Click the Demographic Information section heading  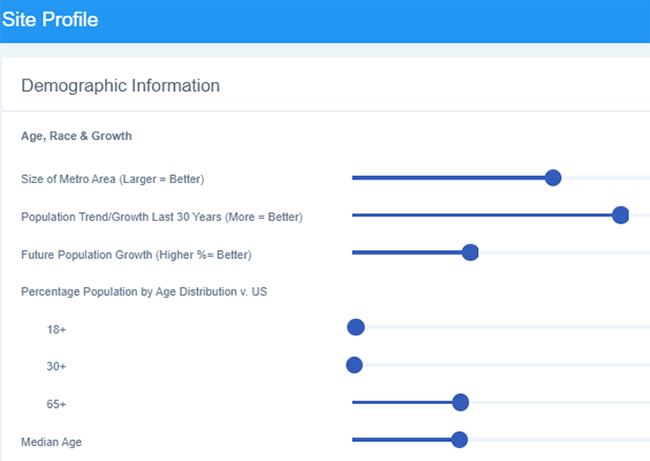(x=121, y=86)
